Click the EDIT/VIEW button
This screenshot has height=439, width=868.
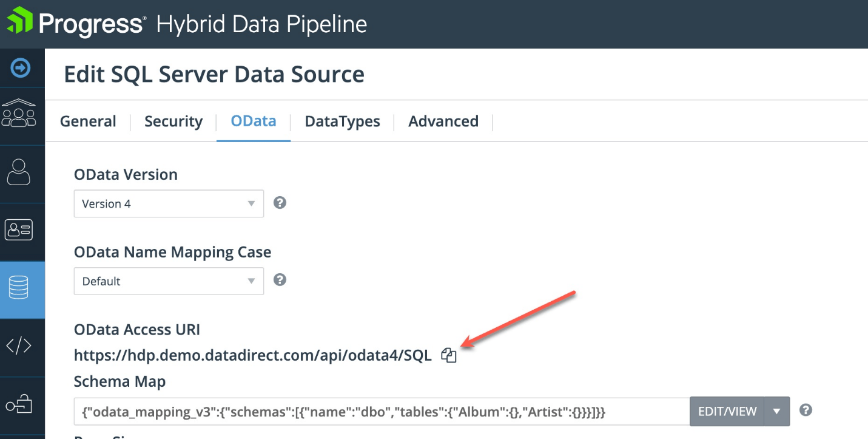(727, 412)
